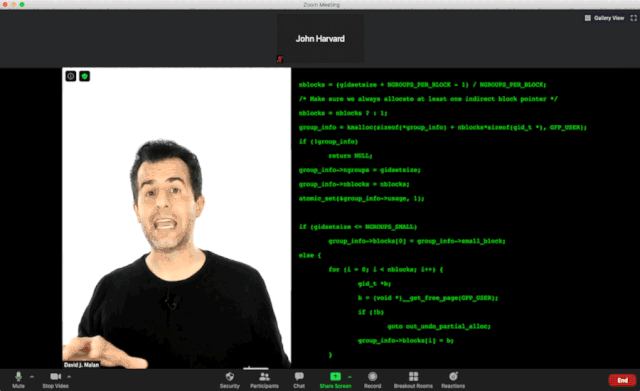Open Breakout Rooms

tap(413, 380)
